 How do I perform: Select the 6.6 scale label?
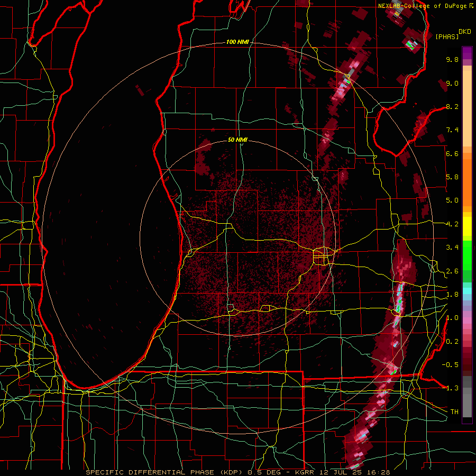[x=452, y=153]
